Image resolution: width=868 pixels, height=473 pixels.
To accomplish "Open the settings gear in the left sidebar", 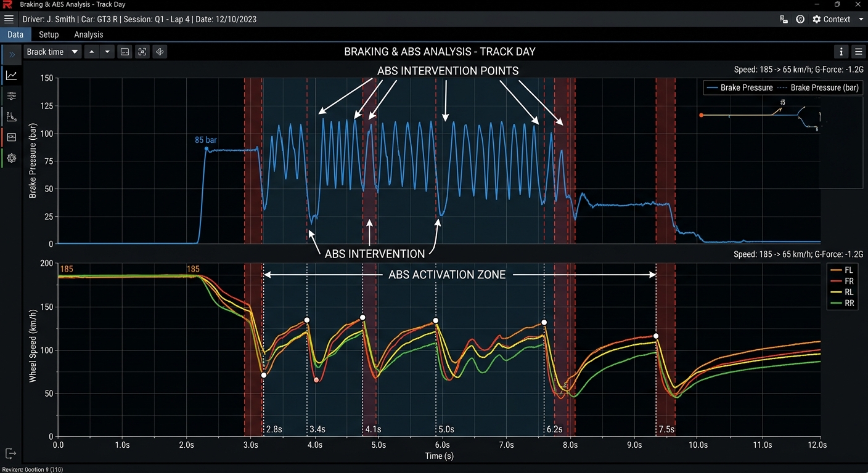I will pyautogui.click(x=12, y=158).
